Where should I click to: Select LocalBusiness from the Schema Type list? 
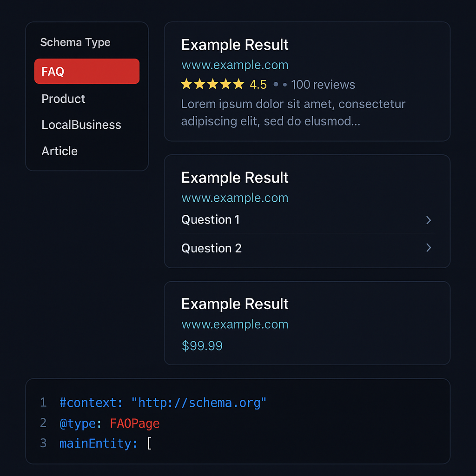click(81, 125)
